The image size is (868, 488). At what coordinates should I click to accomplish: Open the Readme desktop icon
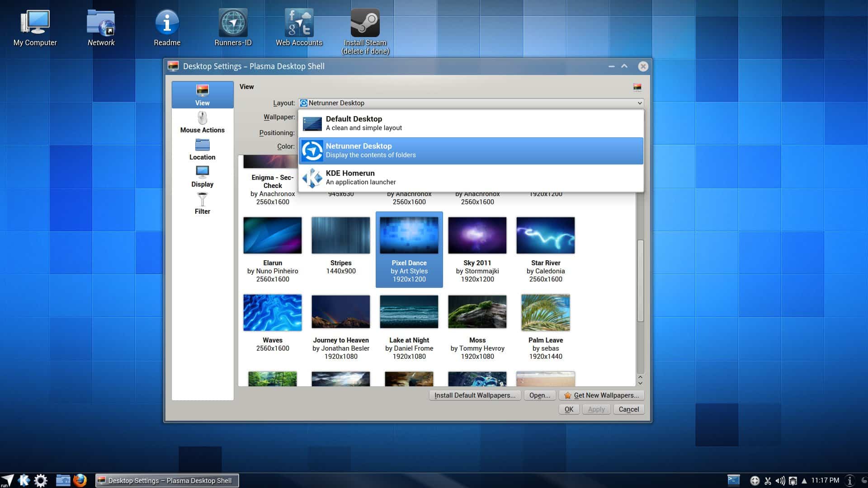pyautogui.click(x=167, y=28)
